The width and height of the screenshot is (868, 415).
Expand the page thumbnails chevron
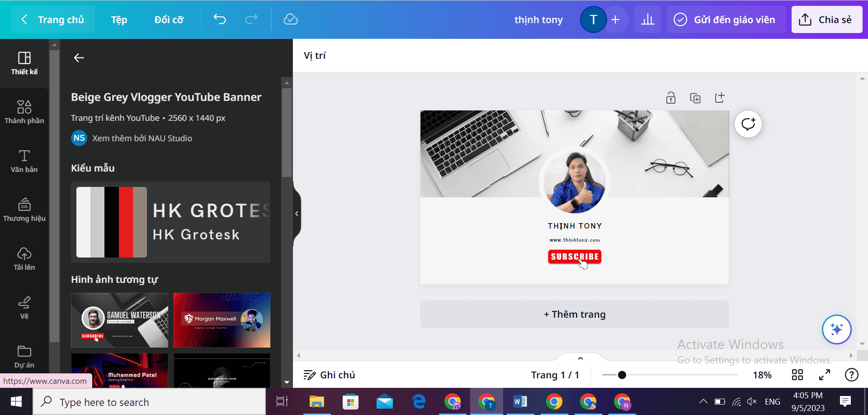[580, 358]
